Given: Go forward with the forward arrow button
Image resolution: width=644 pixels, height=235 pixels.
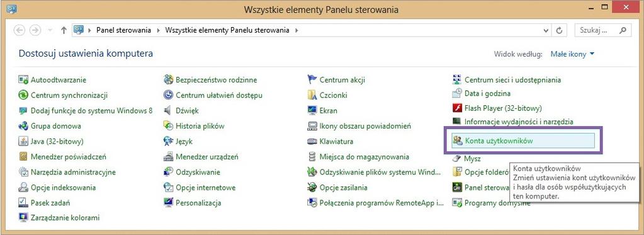Looking at the screenshot, I should (36, 30).
